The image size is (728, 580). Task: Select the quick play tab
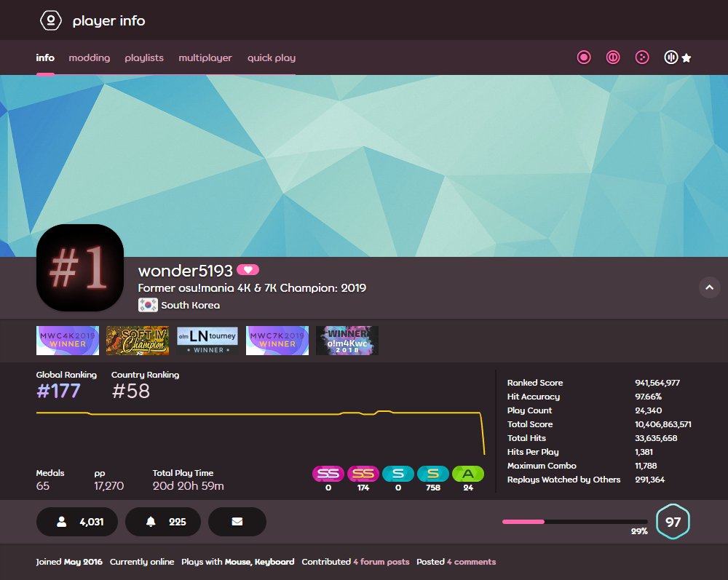point(271,57)
